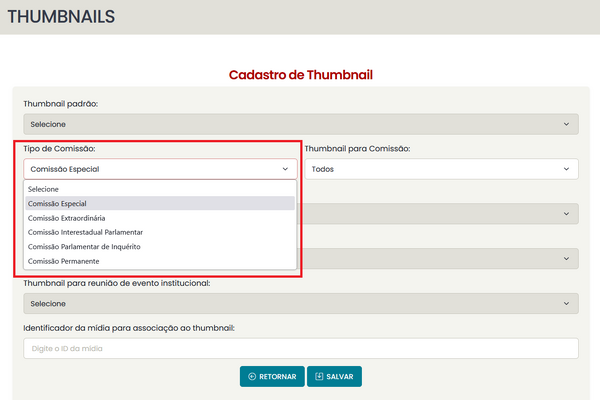Open Thumbnail para reunião de evento institucional dropdown

(x=300, y=303)
